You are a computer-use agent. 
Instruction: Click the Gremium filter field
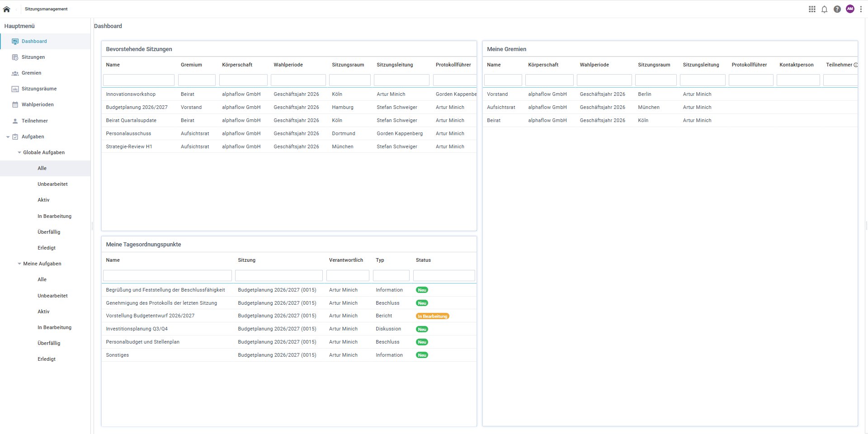point(197,80)
